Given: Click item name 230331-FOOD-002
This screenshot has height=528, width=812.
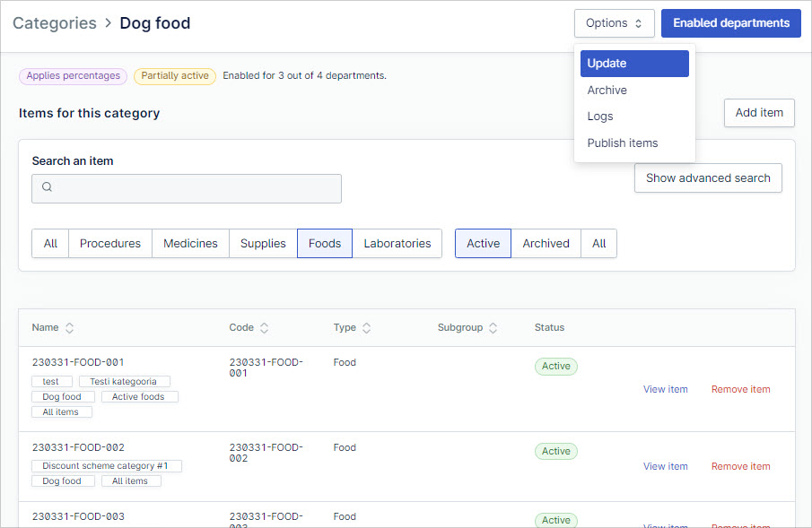Looking at the screenshot, I should [78, 447].
